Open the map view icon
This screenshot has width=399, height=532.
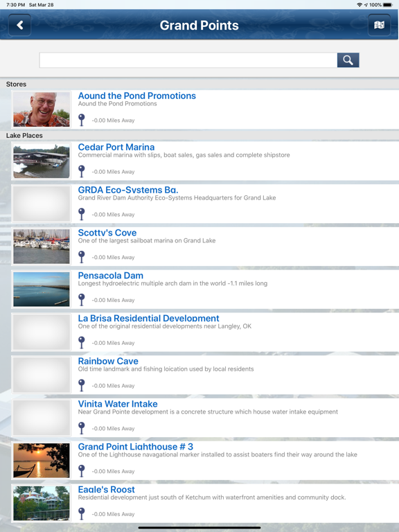379,25
